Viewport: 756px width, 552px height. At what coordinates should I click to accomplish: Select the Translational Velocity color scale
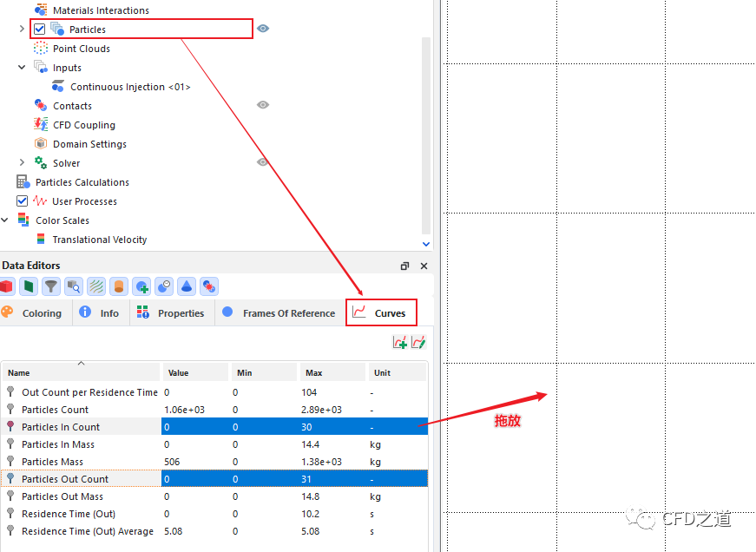click(99, 240)
